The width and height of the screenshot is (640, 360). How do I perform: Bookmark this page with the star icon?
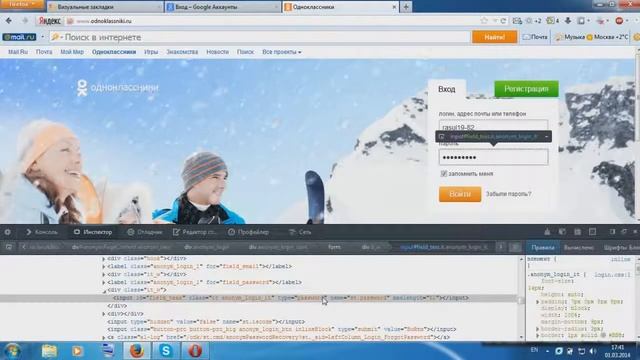click(x=484, y=20)
